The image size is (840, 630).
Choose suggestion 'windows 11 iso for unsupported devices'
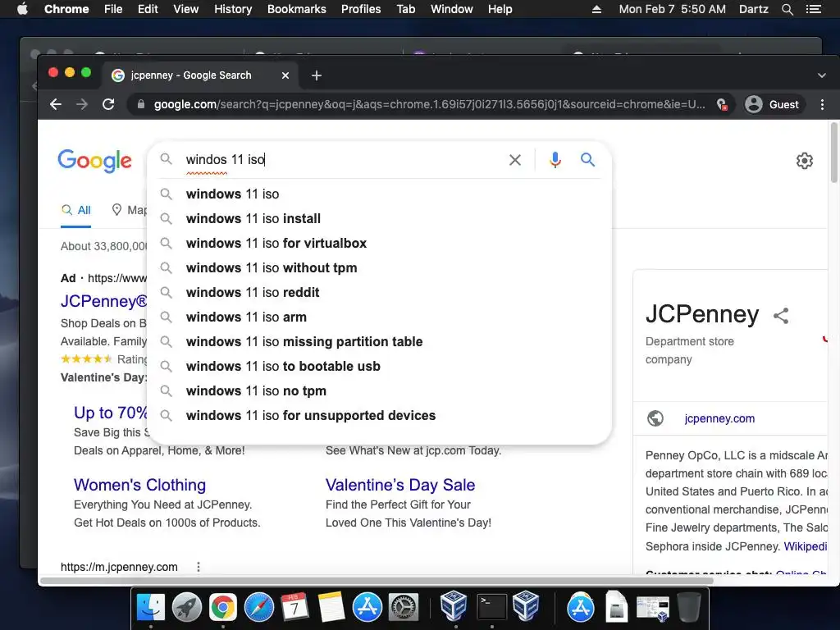[x=379, y=416]
